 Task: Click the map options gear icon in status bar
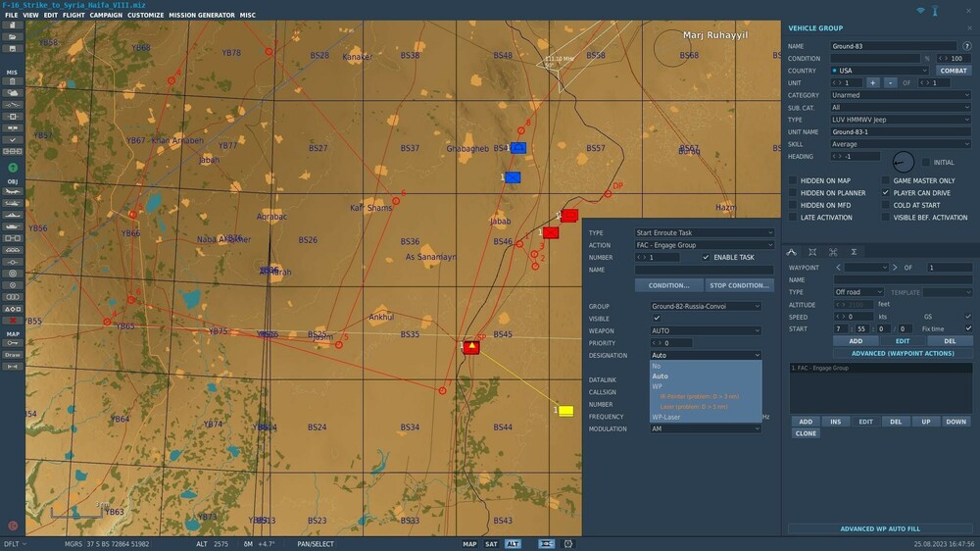click(568, 544)
